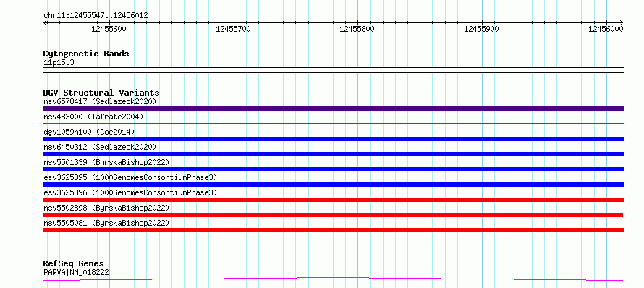Click the purple nsv6578417 variant bar
The width and height of the screenshot is (644, 288).
pos(333,109)
